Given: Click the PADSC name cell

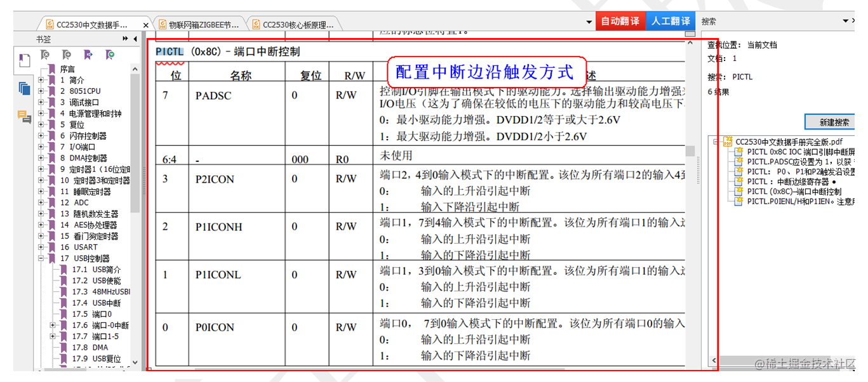Looking at the screenshot, I should pyautogui.click(x=213, y=96).
